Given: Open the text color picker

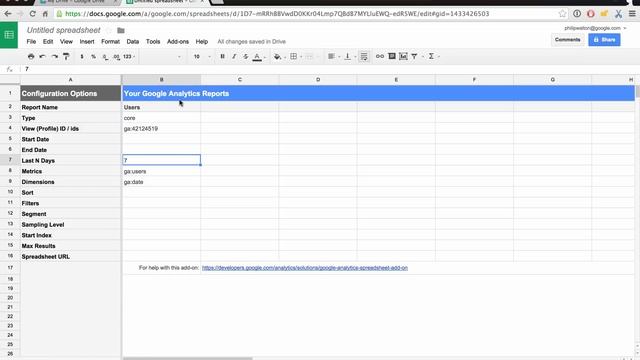Looking at the screenshot, I should (x=258, y=57).
